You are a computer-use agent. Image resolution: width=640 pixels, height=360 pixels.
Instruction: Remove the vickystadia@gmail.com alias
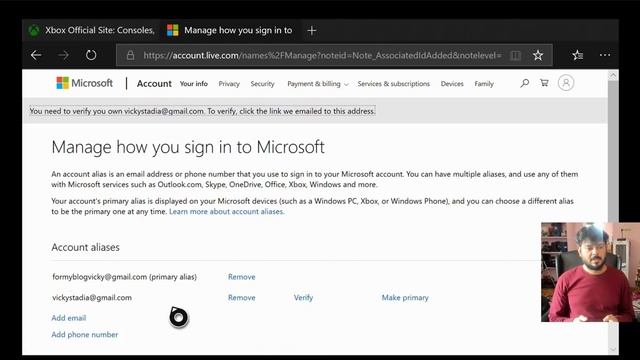click(242, 298)
